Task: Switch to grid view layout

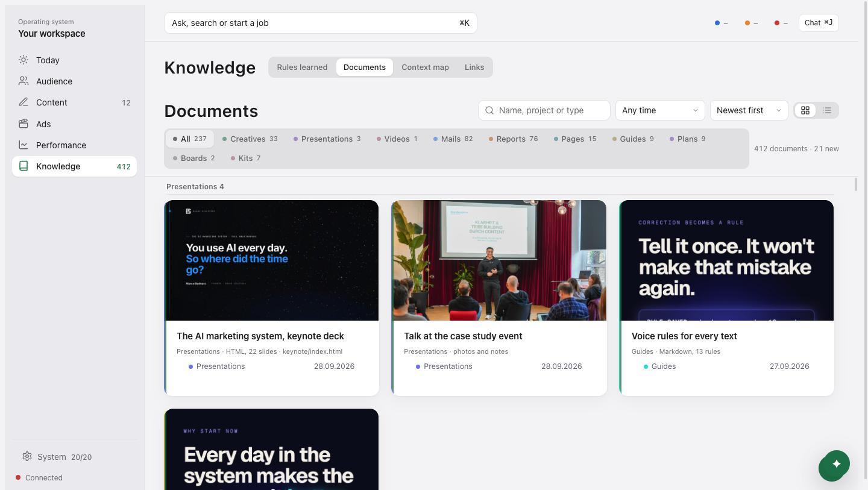Action: pos(805,110)
